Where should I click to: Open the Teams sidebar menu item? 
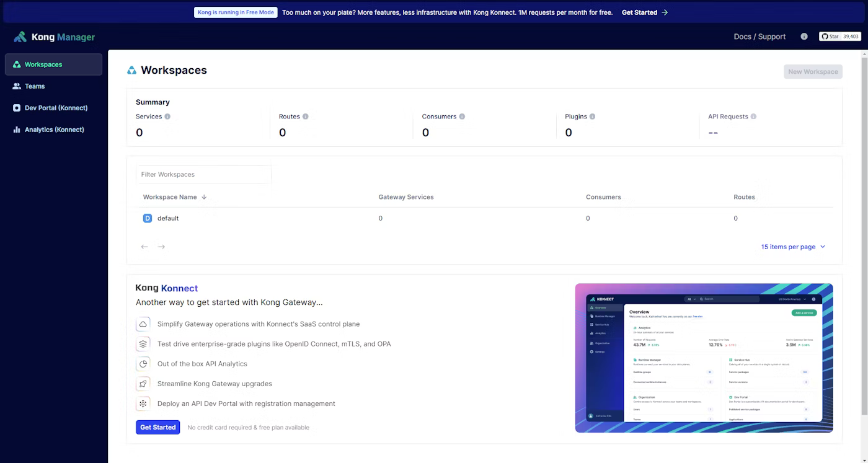pyautogui.click(x=35, y=86)
